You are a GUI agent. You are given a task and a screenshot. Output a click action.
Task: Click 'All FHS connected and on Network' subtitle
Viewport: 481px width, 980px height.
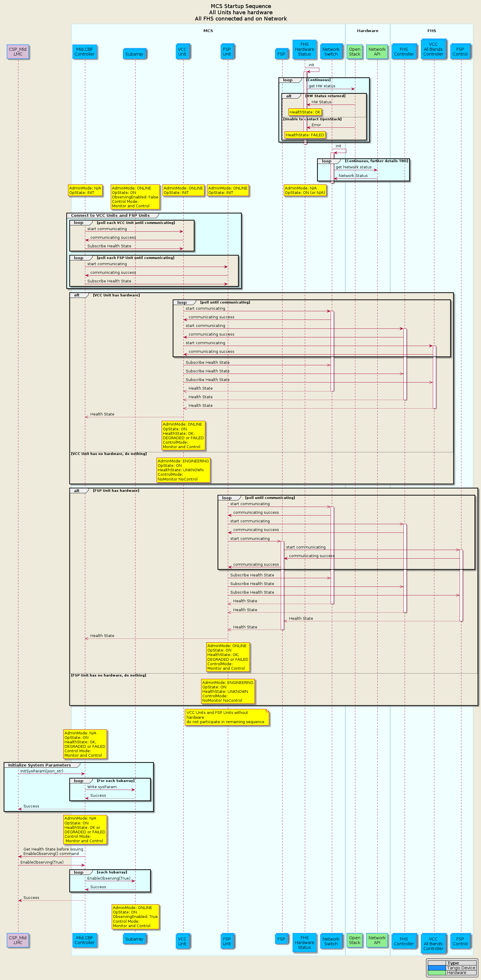(x=241, y=19)
